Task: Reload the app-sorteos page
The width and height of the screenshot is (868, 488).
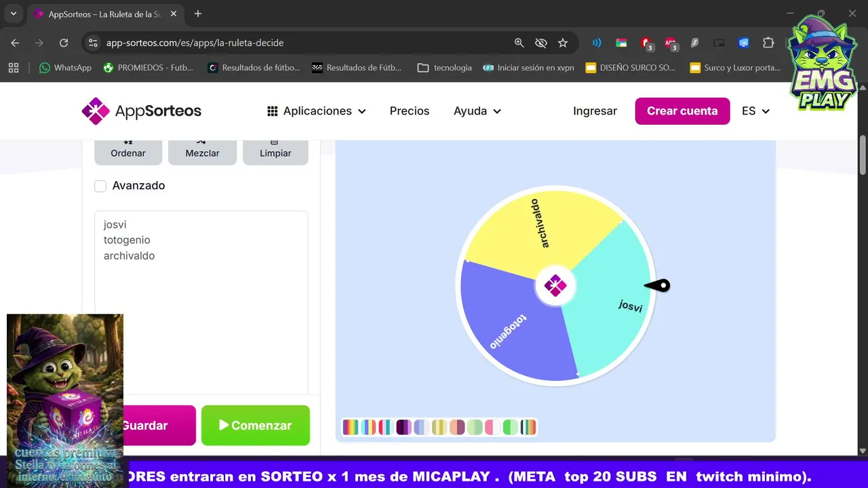Action: click(x=64, y=43)
